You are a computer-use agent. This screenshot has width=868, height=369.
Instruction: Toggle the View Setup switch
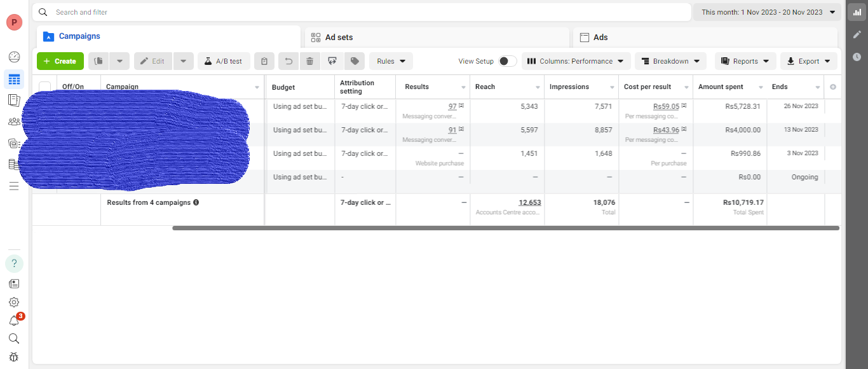coord(506,61)
